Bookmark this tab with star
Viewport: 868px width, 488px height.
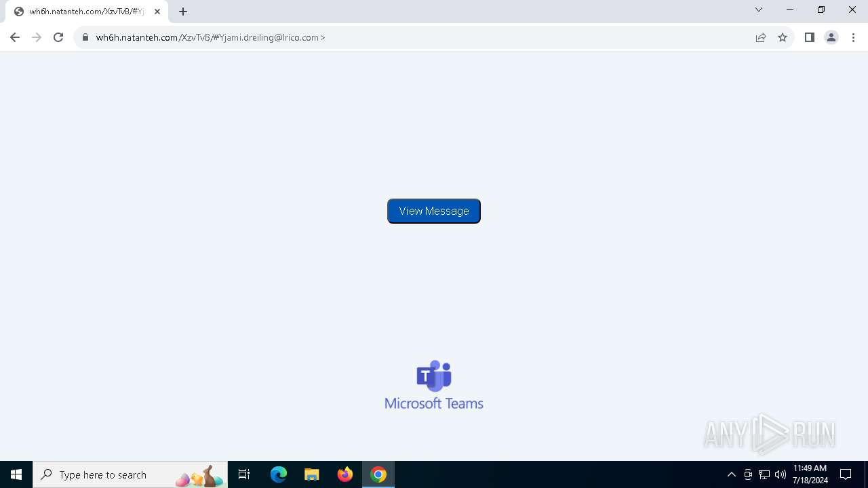click(783, 37)
